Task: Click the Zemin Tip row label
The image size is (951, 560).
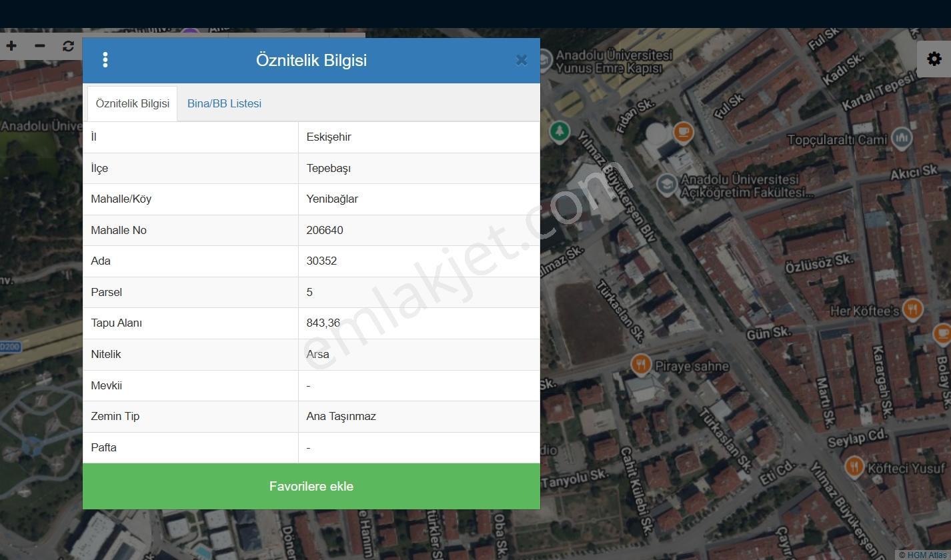Action: coord(115,417)
